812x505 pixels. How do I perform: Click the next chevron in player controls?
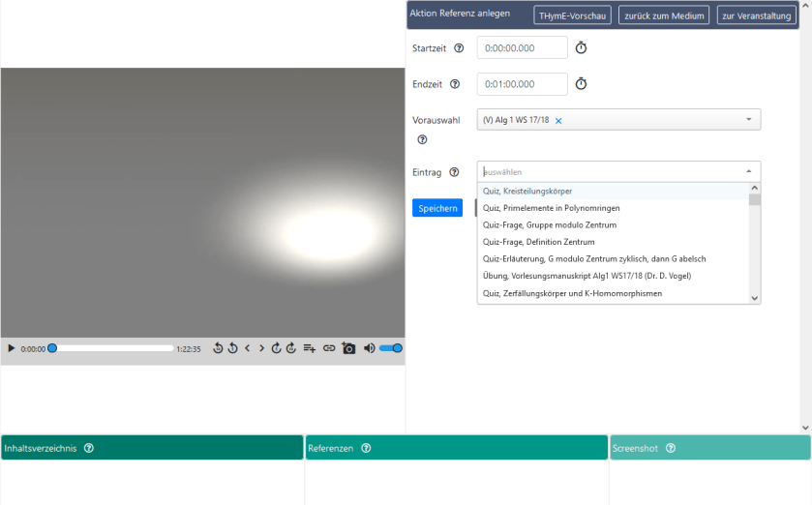tap(261, 348)
